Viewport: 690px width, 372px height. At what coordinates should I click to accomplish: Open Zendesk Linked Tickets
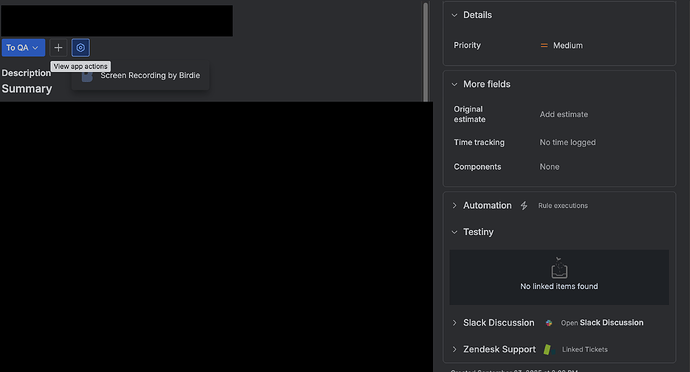coord(584,350)
